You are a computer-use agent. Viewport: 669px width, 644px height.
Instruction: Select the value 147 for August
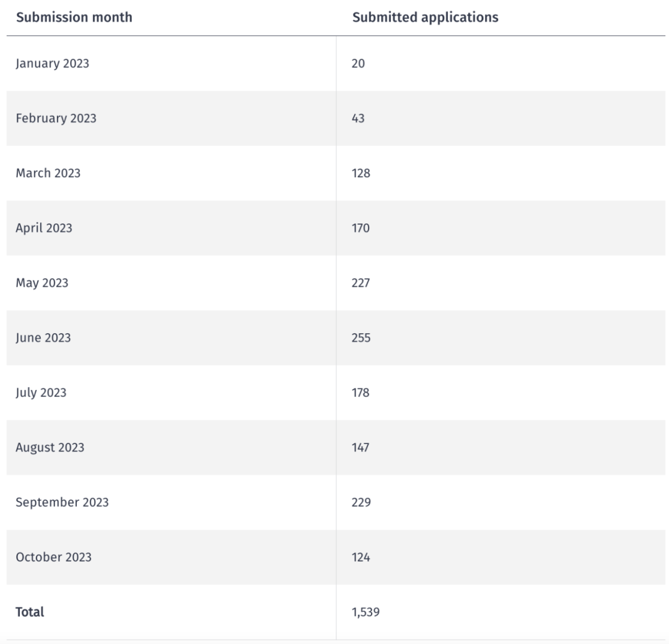tap(361, 448)
